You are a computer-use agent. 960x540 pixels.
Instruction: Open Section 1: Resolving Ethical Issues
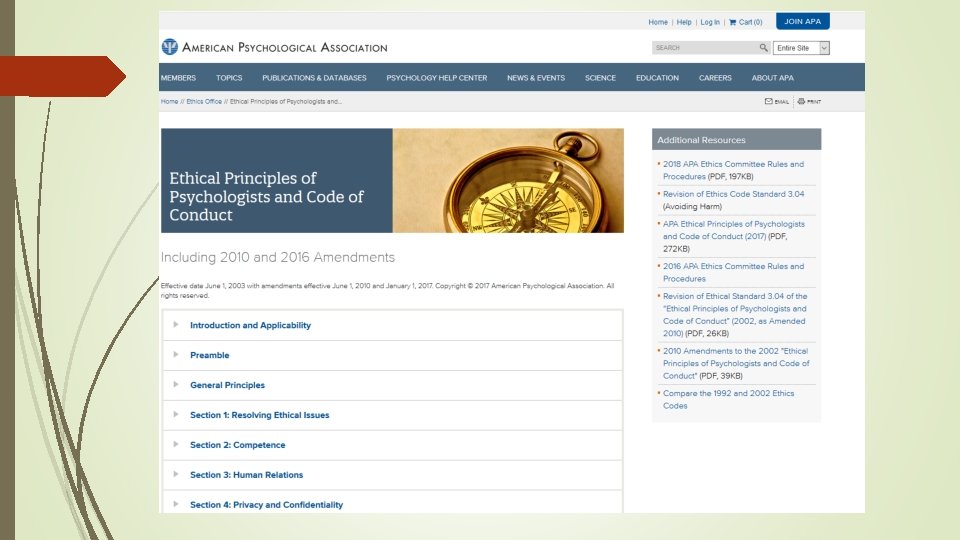click(260, 415)
